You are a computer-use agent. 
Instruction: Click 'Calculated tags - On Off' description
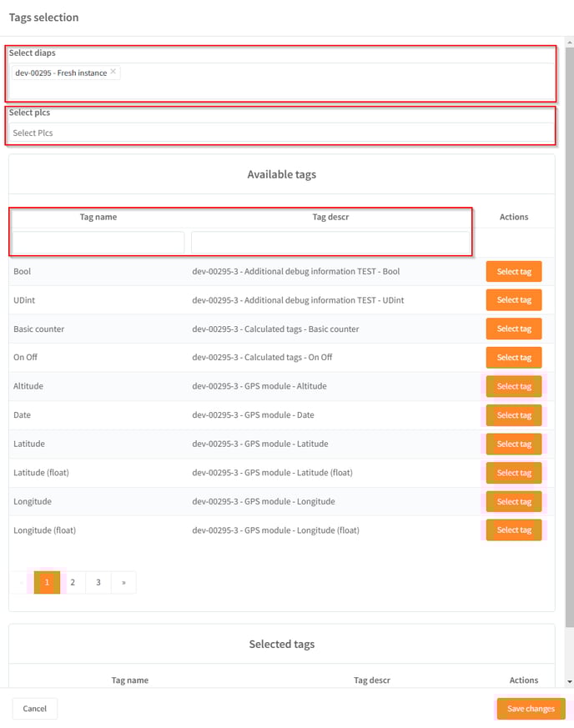coord(262,358)
